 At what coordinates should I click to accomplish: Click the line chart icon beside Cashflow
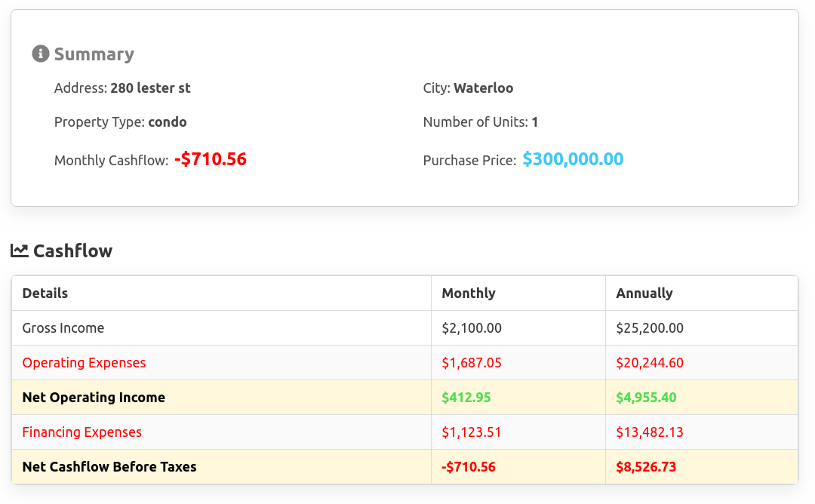coord(20,250)
